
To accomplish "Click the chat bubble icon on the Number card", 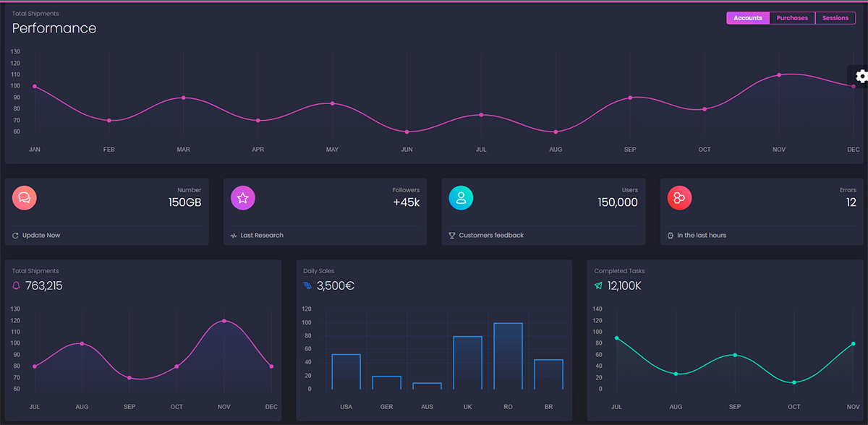I will click(24, 197).
